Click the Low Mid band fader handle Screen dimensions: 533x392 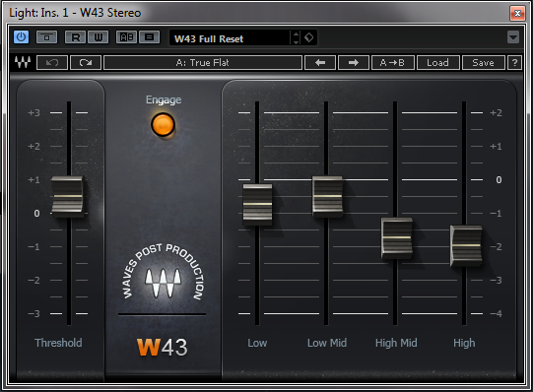coord(327,196)
